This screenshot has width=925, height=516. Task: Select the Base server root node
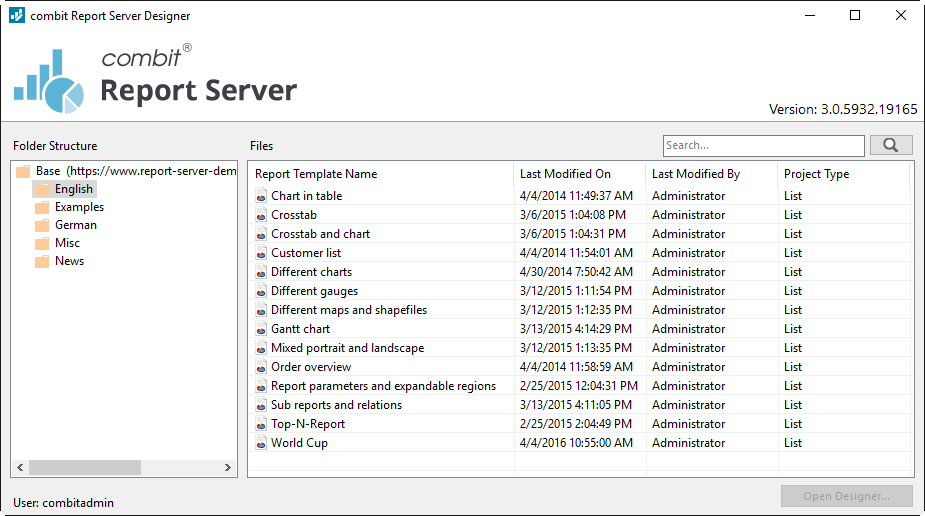click(136, 171)
